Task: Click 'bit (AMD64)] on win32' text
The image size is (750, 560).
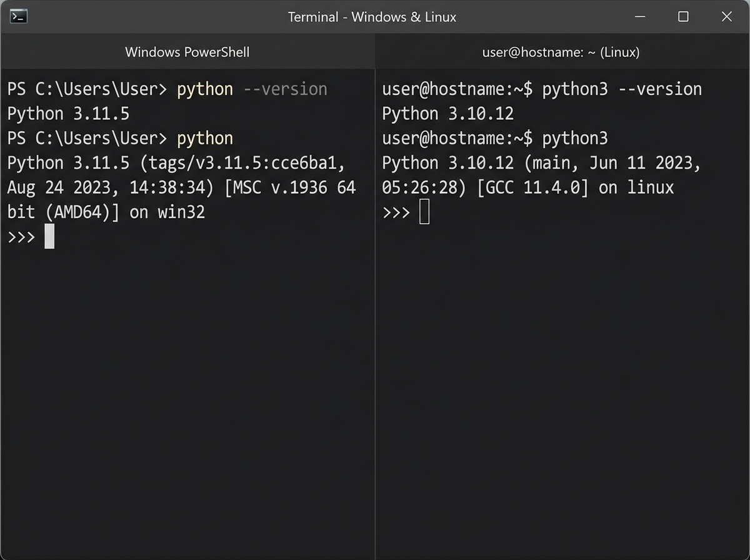Action: pos(106,212)
